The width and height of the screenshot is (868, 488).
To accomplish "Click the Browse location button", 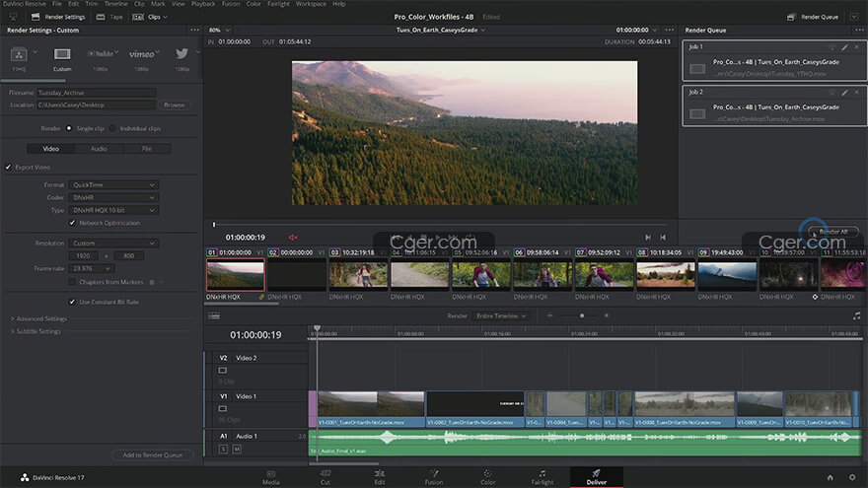I will (x=175, y=105).
